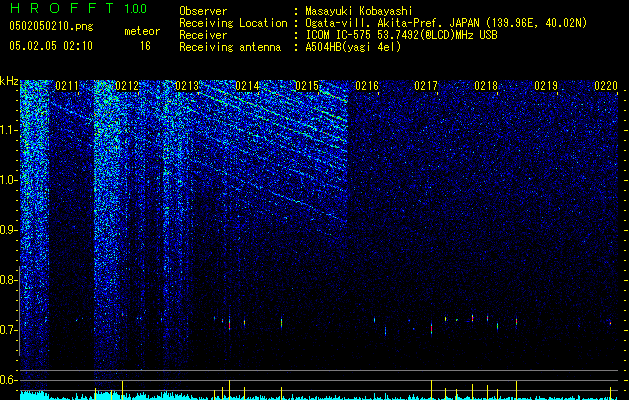Screen dimensions: 629x400
Task: Click the 'Receiving antenna' label
Action: 230,47
